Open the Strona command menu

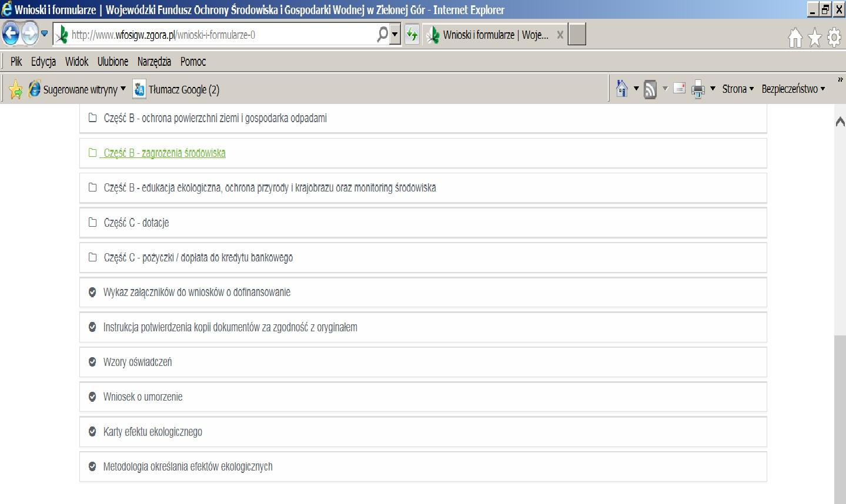point(738,89)
